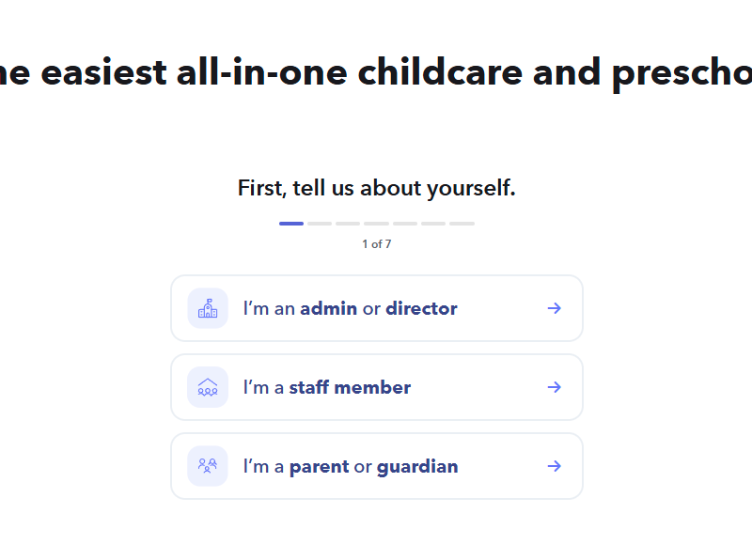Viewport: 752px width, 560px height.
Task: Pick "I'm a parent or guardian" label
Action: 350,466
